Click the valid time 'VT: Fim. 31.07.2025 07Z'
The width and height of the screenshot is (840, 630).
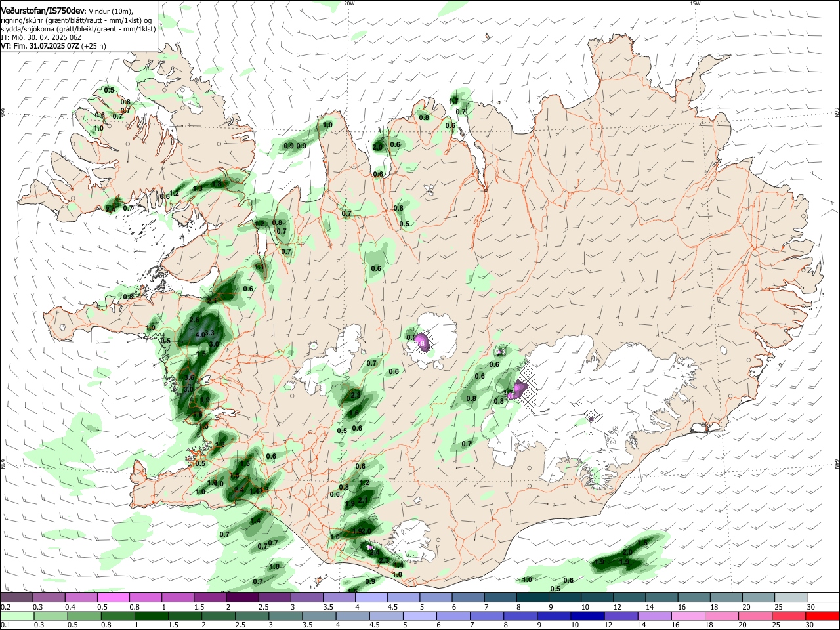[x=41, y=47]
